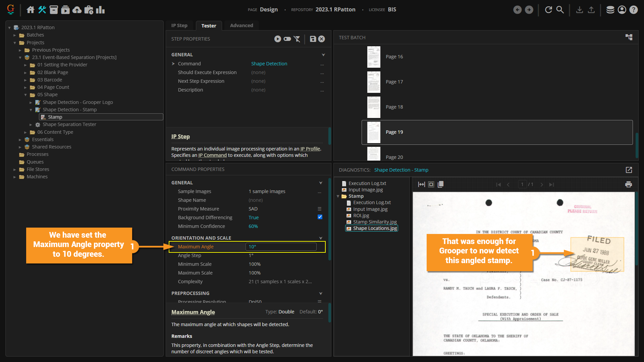Collapse the Orientation and Scale section

[321, 238]
